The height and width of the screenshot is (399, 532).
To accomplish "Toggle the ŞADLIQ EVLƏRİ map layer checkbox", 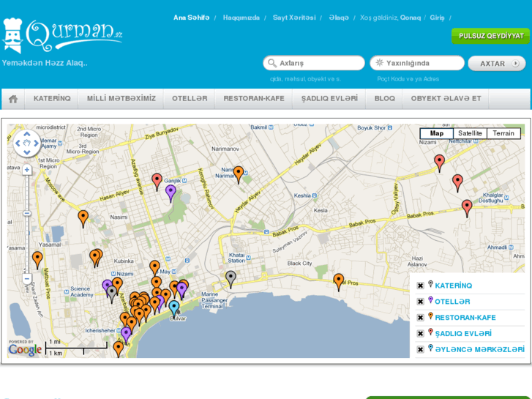I will click(x=420, y=333).
